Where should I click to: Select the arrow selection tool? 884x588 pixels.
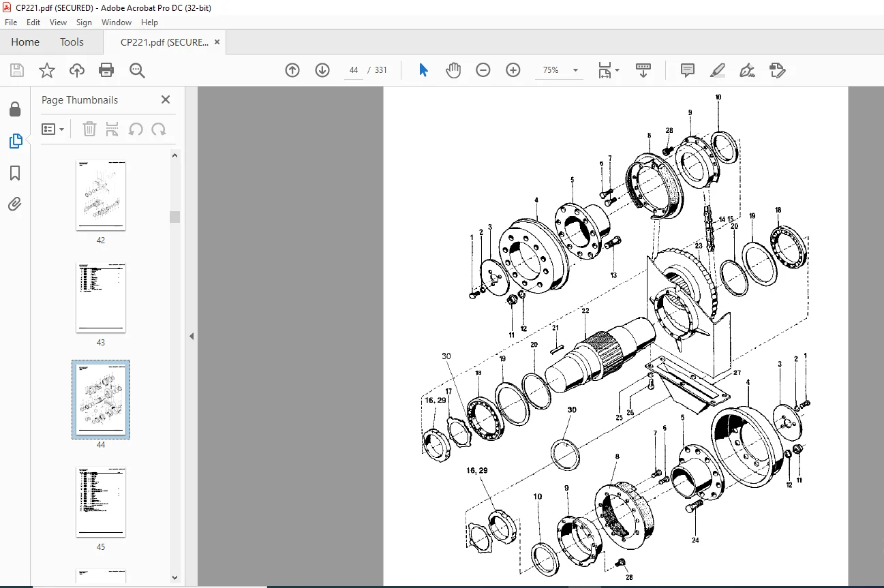coord(423,70)
